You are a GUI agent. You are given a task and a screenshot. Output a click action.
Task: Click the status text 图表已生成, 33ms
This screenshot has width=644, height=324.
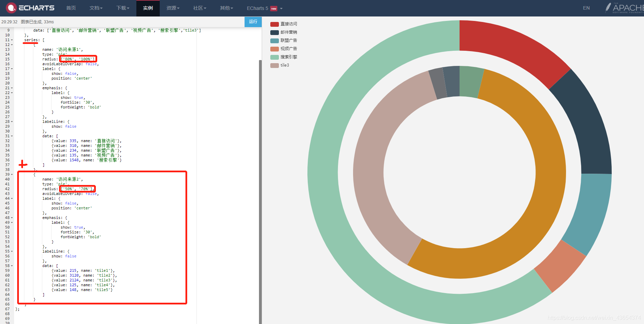pyautogui.click(x=37, y=22)
